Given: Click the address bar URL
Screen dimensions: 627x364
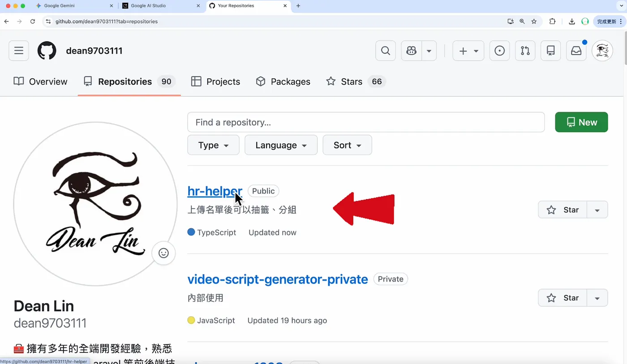Looking at the screenshot, I should (107, 21).
